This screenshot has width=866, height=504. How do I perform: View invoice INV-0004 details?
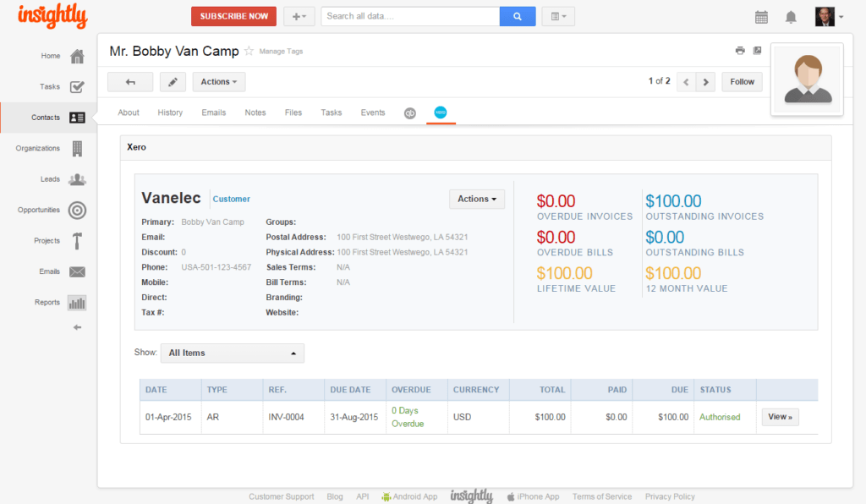(779, 416)
